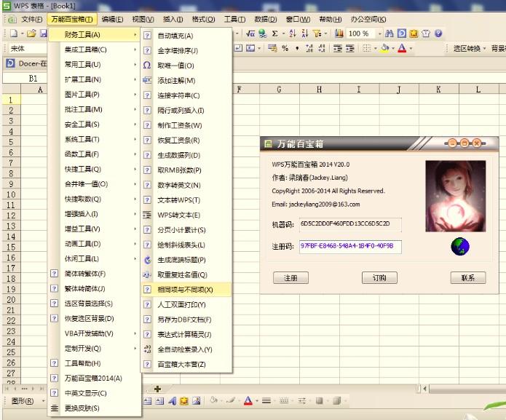Click the 联系 button
The height and width of the screenshot is (420, 506).
tap(468, 278)
